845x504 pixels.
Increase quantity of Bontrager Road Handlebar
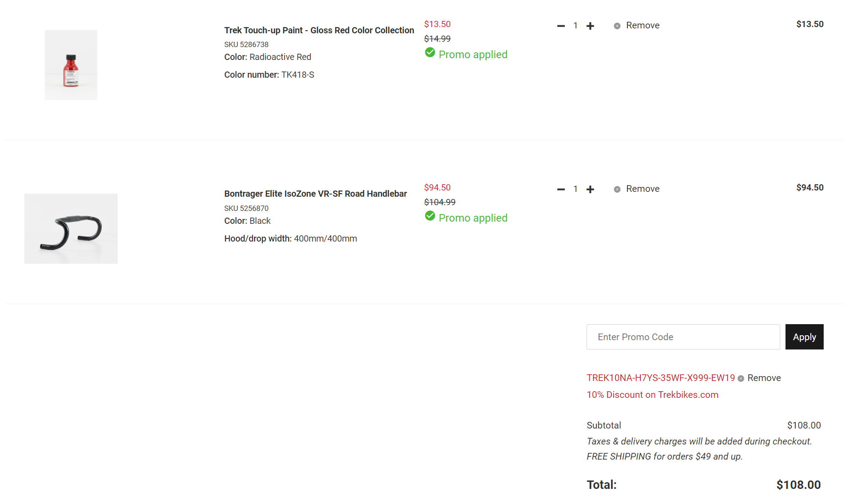click(590, 190)
